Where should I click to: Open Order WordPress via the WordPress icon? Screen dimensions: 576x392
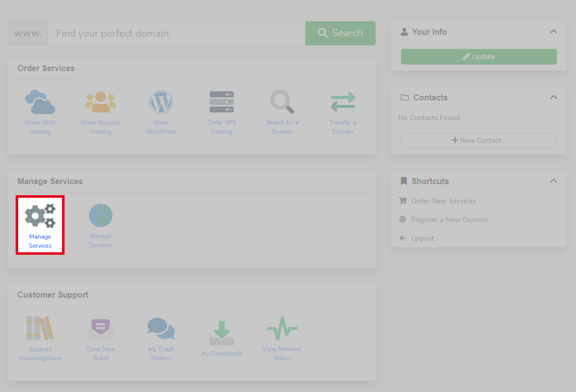point(161,102)
